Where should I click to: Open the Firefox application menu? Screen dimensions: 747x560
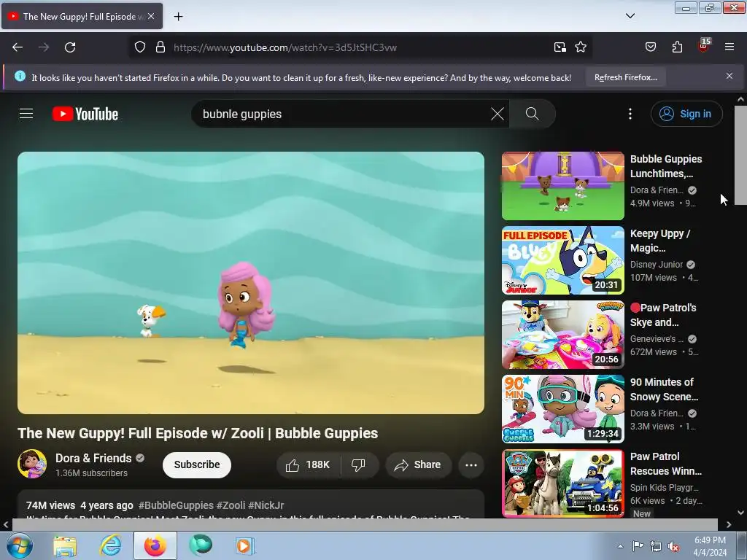729,47
